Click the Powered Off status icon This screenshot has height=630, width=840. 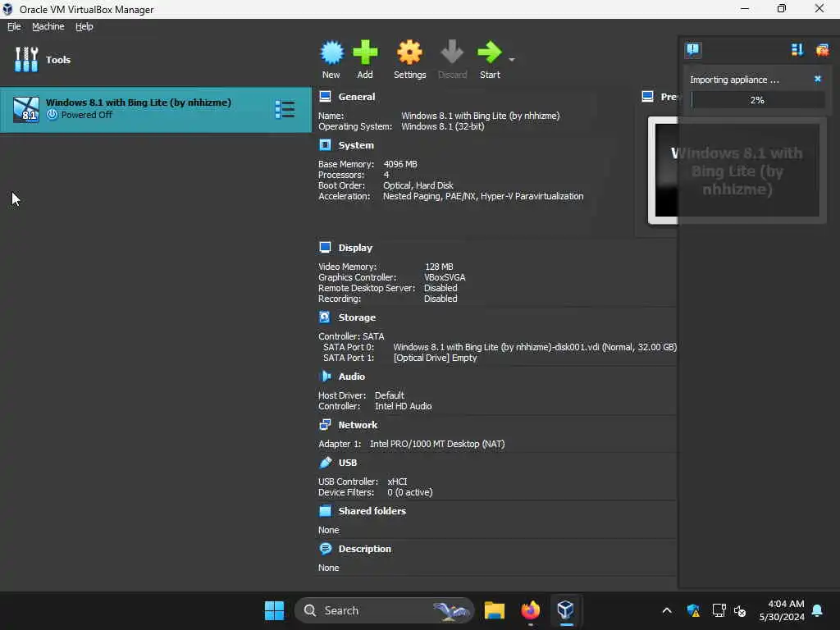pos(52,115)
